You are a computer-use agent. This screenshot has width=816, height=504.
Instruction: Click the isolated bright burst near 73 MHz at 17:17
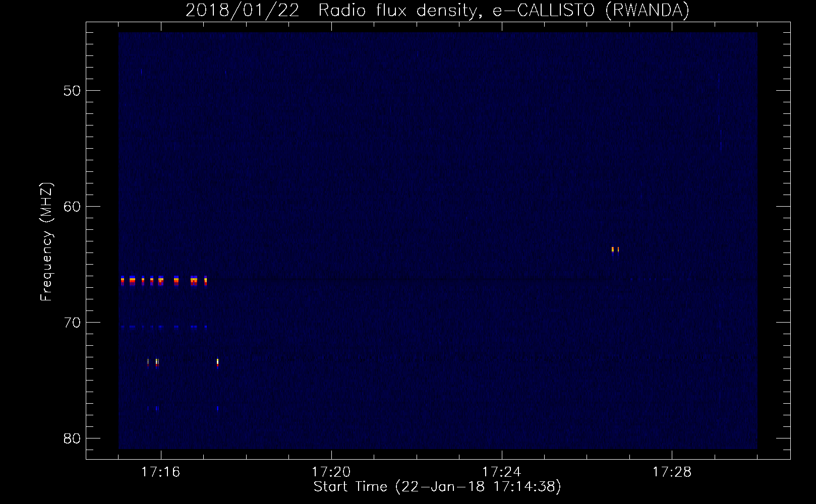(217, 363)
